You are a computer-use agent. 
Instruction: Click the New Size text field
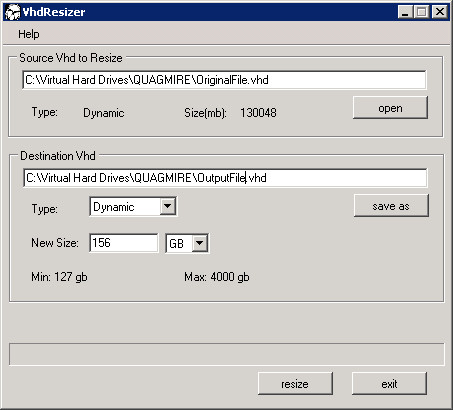(x=124, y=243)
